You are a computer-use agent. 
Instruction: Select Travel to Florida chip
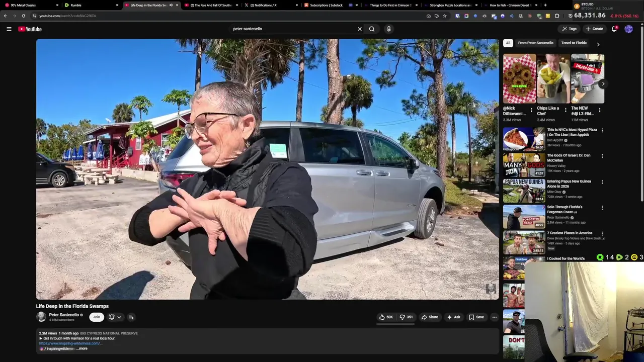click(574, 43)
